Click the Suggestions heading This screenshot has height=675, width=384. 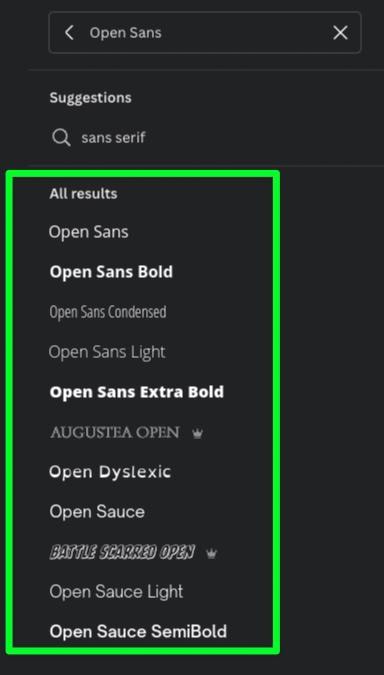pyautogui.click(x=90, y=98)
